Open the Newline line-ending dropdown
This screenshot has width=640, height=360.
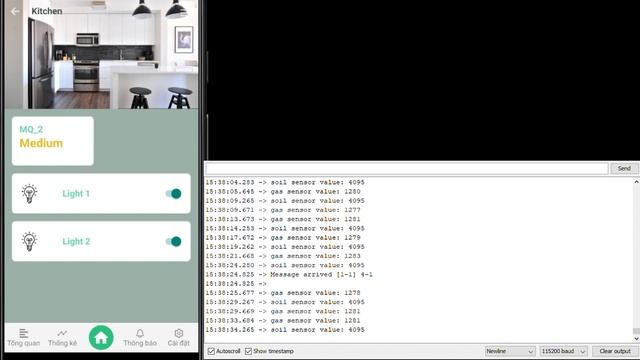click(510, 351)
